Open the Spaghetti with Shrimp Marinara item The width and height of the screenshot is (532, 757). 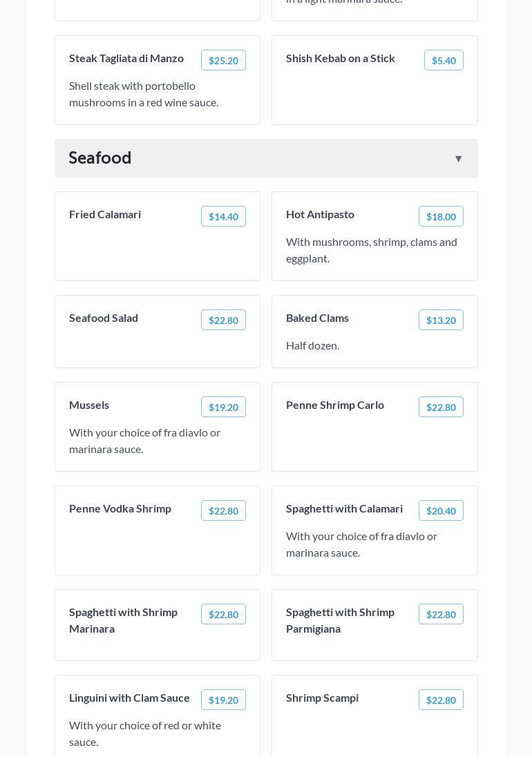(x=124, y=620)
